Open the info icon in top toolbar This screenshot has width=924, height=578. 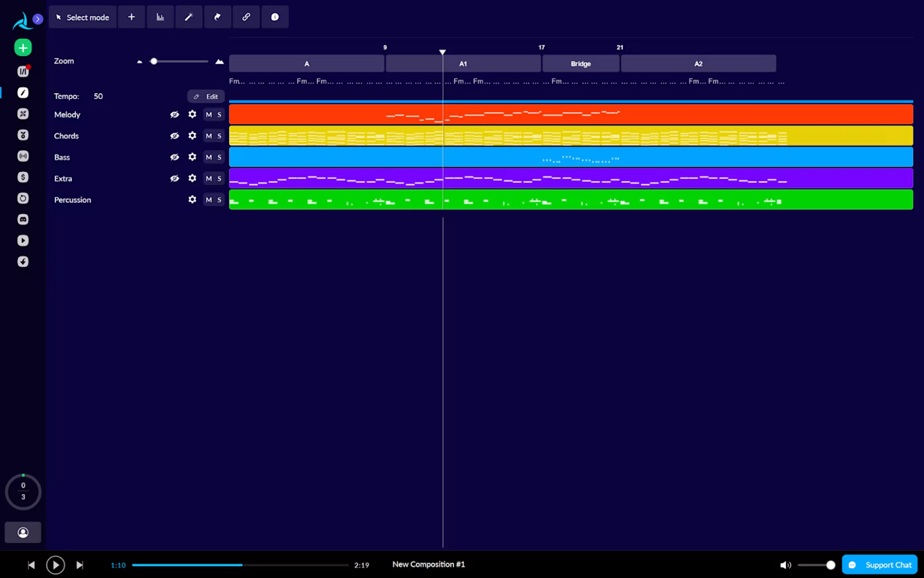click(275, 17)
